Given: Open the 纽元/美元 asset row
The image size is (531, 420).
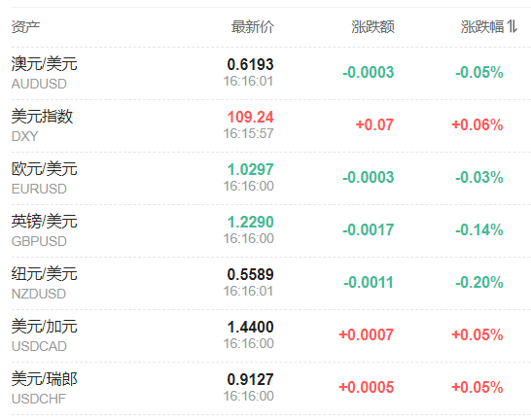Looking at the screenshot, I should point(271,283).
